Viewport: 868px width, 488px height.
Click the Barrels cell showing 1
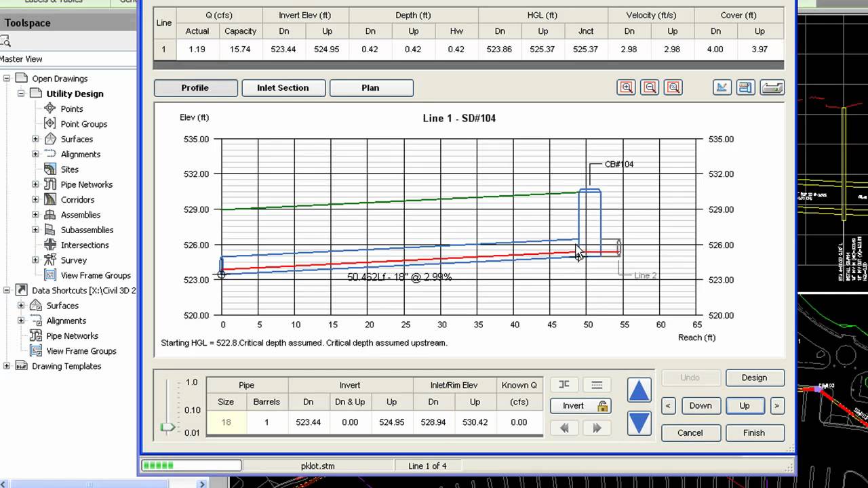click(267, 422)
